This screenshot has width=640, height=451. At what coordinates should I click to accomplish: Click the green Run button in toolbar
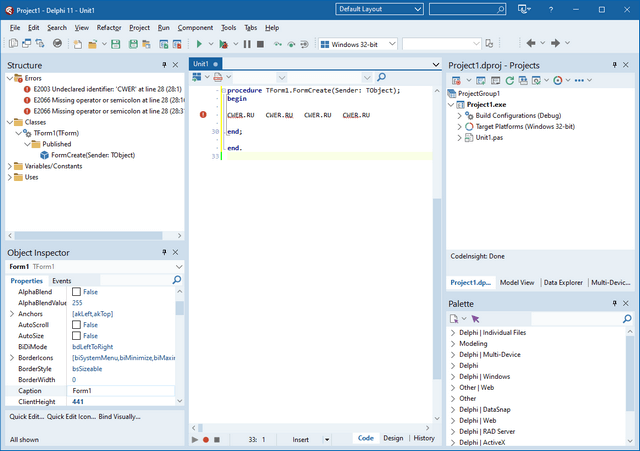199,44
